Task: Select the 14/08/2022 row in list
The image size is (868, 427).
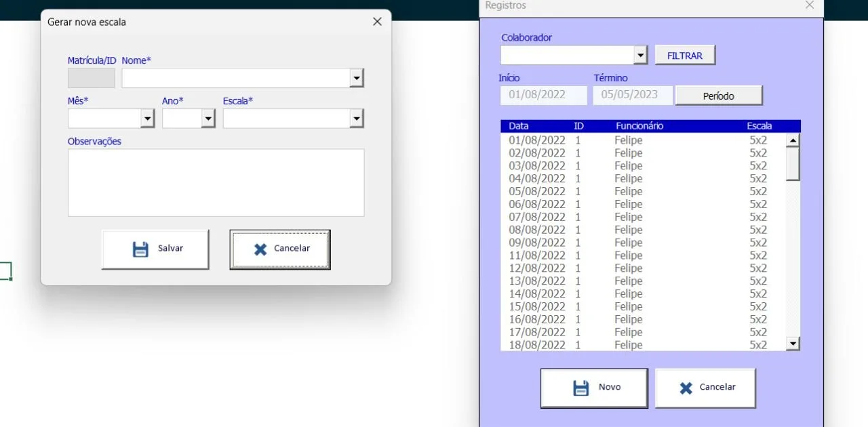Action: 643,294
